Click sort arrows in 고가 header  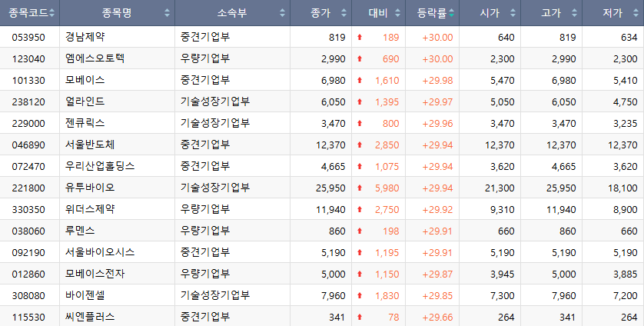(574, 13)
